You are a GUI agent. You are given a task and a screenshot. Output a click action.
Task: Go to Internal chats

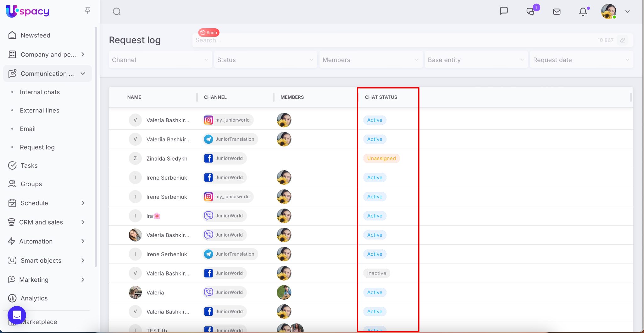coord(40,92)
